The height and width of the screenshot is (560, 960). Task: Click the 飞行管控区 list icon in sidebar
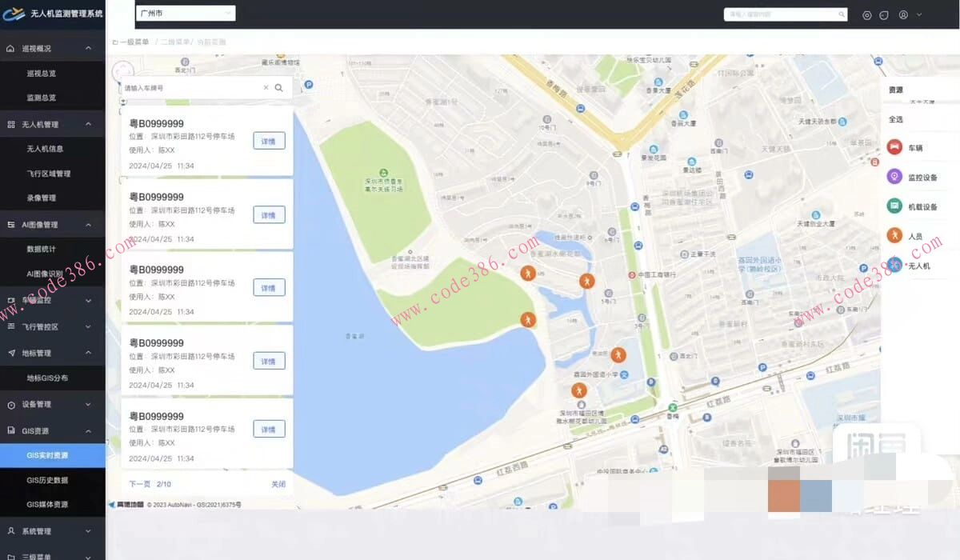pos(11,326)
